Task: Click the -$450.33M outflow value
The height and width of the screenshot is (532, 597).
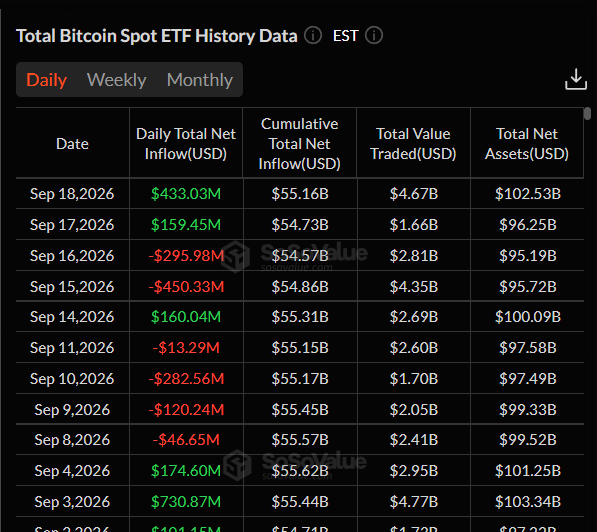Action: click(x=186, y=286)
